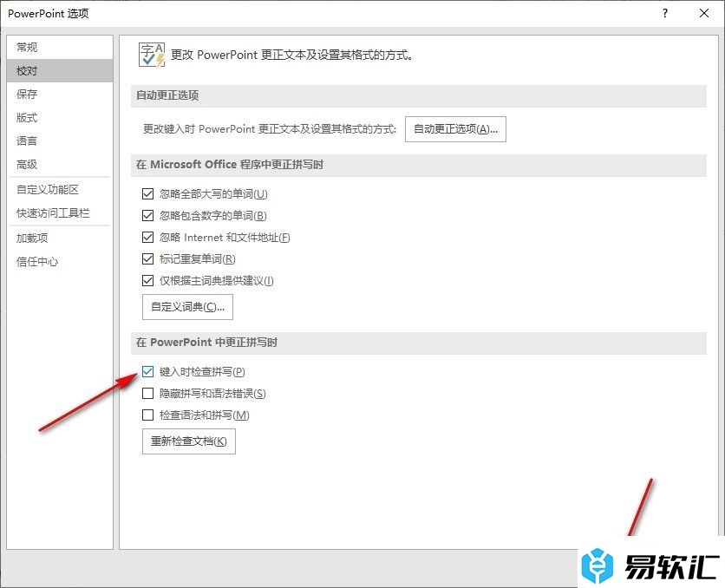Uncheck 忽略包含数字的单词(B)
725x588 pixels.
[148, 215]
